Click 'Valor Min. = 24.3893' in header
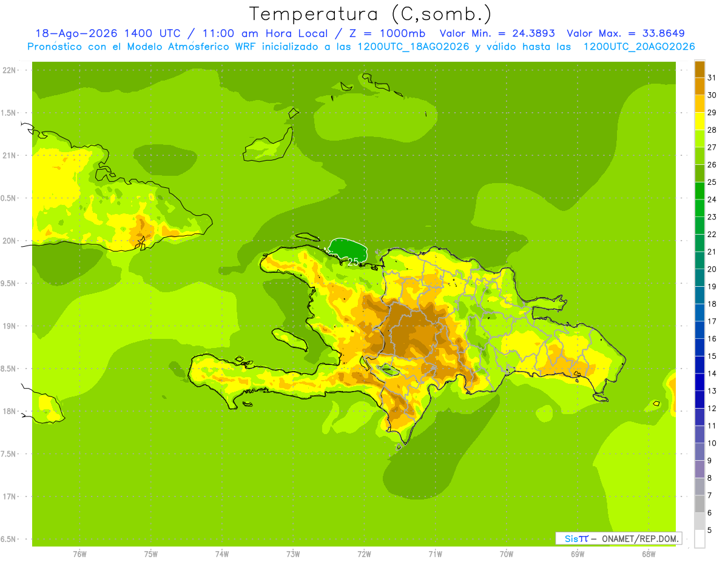This screenshot has height=562, width=728. click(497, 33)
